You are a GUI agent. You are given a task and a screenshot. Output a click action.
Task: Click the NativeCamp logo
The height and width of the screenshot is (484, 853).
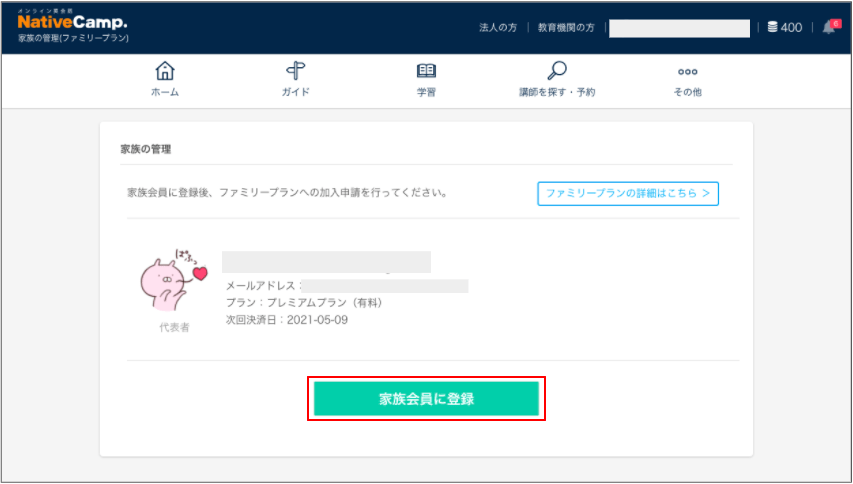coord(72,20)
